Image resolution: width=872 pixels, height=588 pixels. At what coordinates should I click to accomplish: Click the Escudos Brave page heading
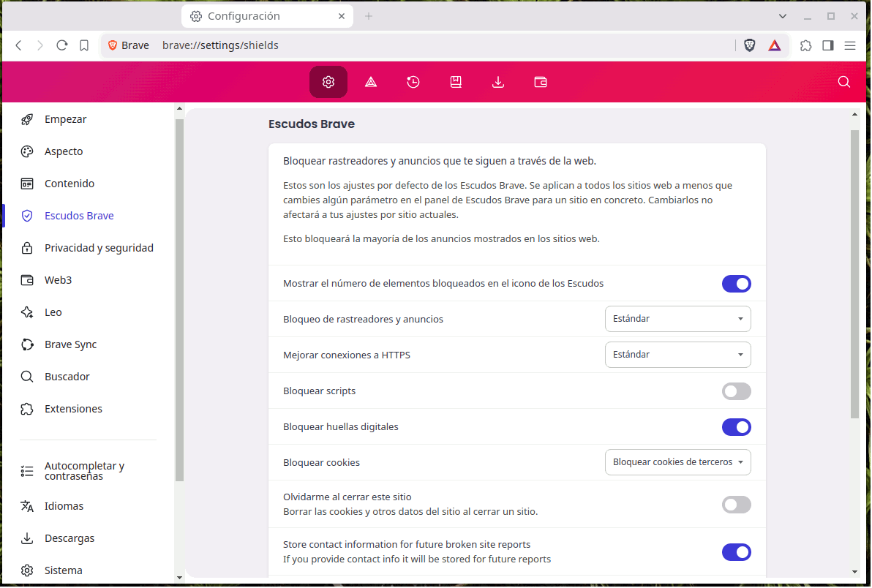[312, 124]
